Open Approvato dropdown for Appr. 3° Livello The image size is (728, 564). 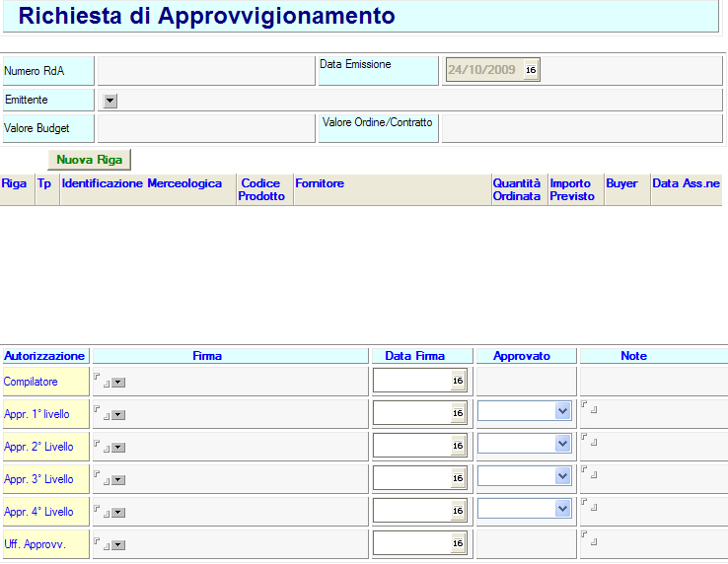(x=562, y=476)
